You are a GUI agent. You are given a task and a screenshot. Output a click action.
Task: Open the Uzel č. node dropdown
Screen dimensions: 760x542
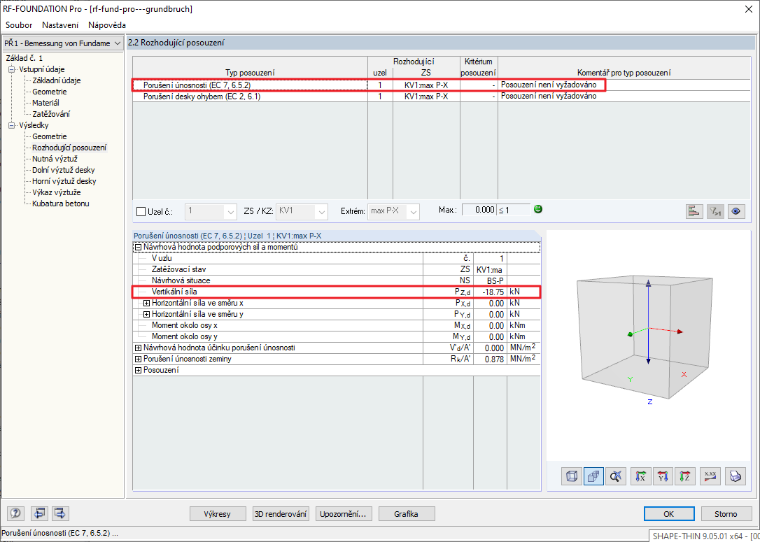click(x=230, y=211)
